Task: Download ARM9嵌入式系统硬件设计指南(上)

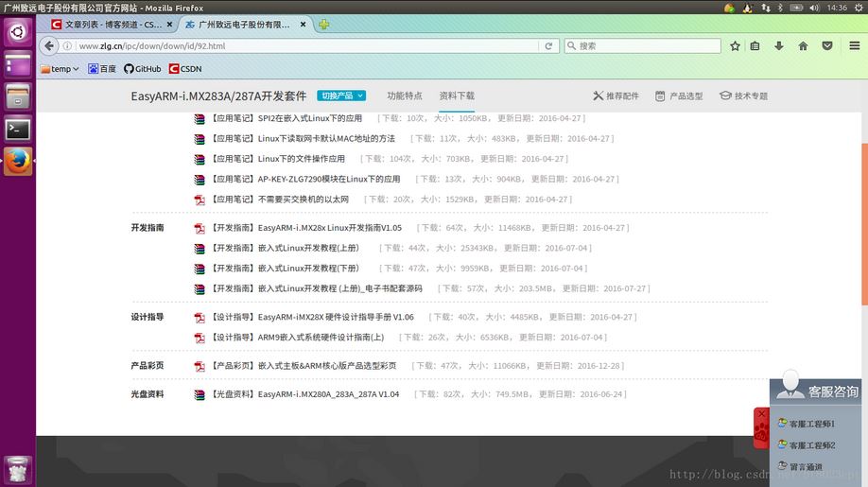Action: [299, 337]
